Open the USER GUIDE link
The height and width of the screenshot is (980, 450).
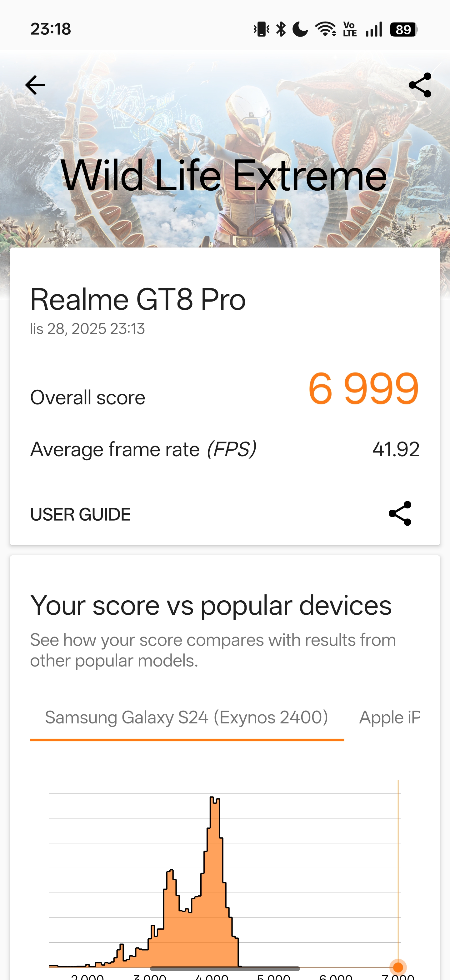pos(80,514)
